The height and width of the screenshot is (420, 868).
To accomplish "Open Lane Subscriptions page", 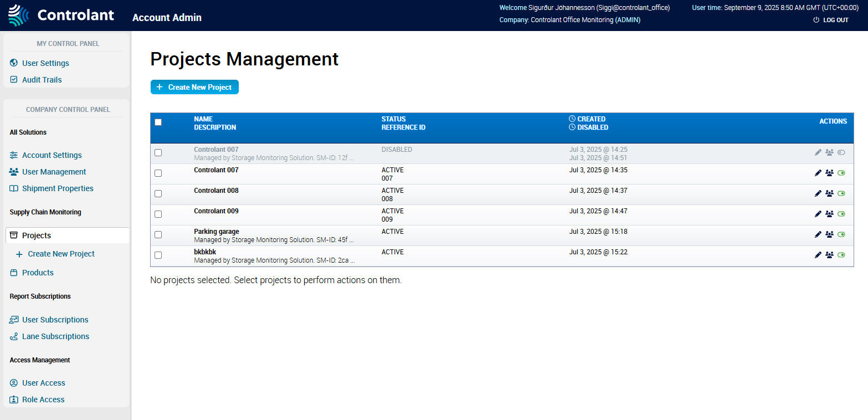I will click(55, 336).
